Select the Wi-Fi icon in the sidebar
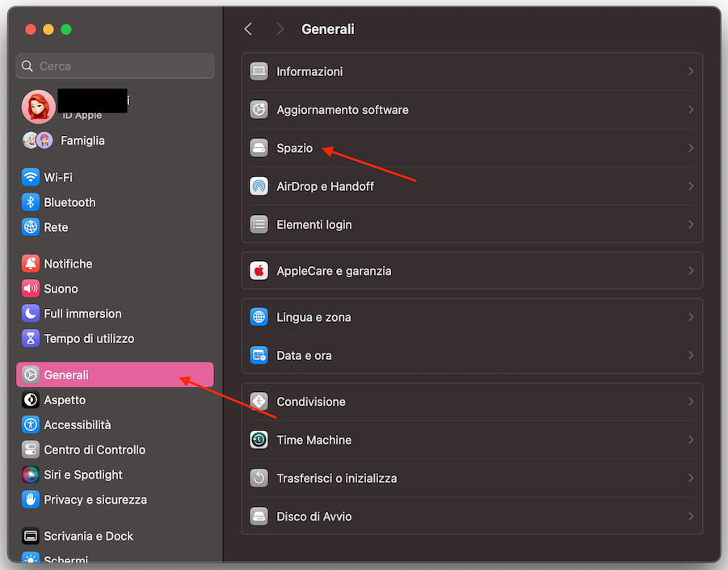Viewport: 728px width, 570px height. pos(31,177)
